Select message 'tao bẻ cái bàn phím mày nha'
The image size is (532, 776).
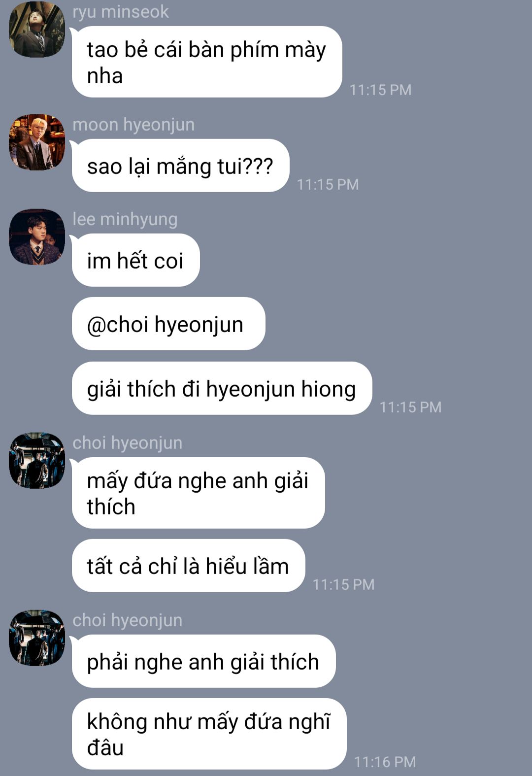point(207,62)
